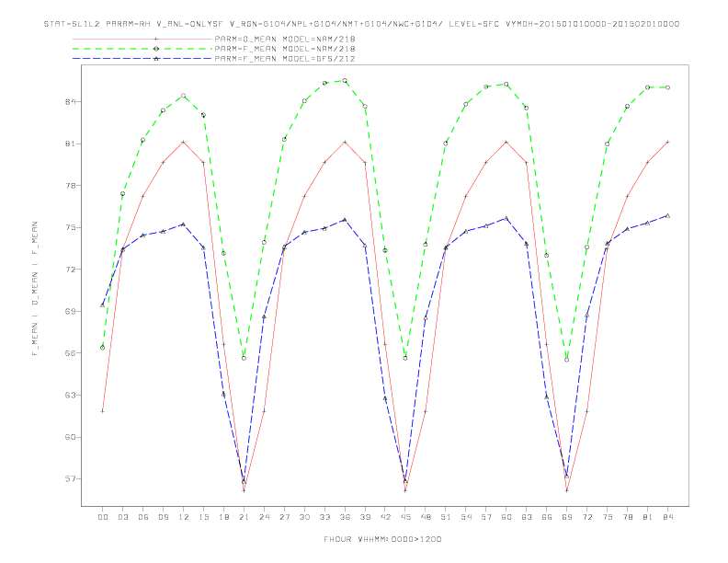Click x-axis tick label 27

pyautogui.click(x=284, y=517)
